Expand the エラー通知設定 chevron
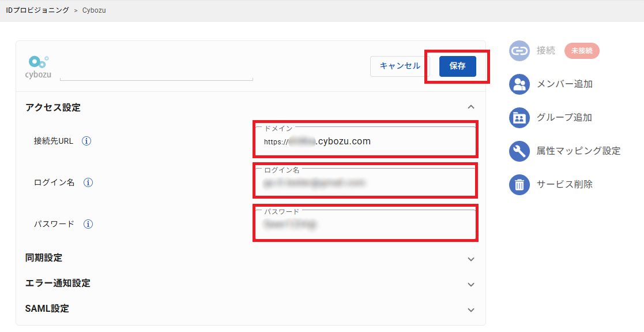The width and height of the screenshot is (644, 332). [x=471, y=285]
